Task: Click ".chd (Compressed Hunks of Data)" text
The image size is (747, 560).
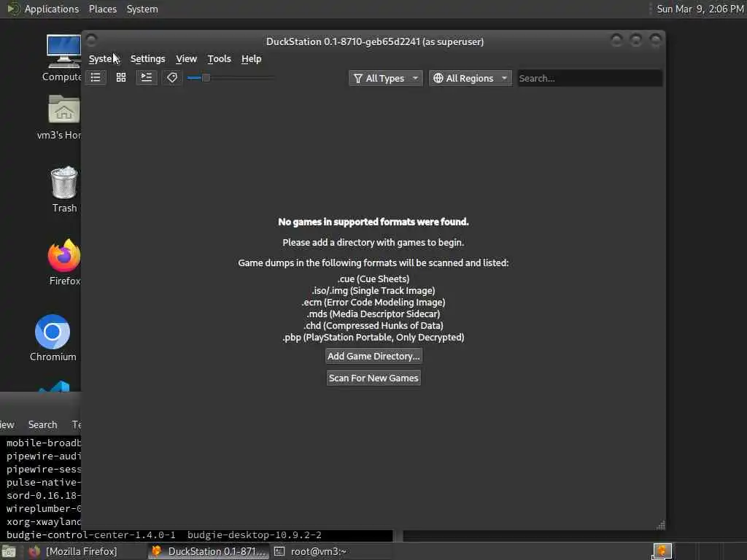Action: [373, 326]
